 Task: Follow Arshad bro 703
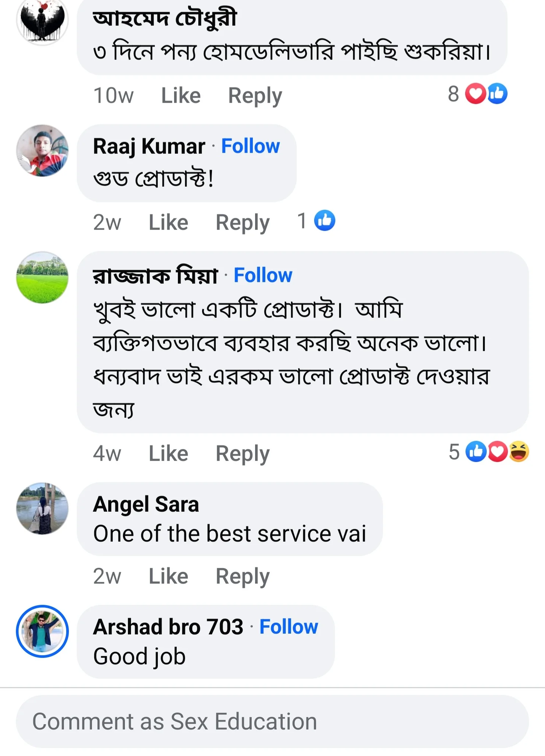288,626
